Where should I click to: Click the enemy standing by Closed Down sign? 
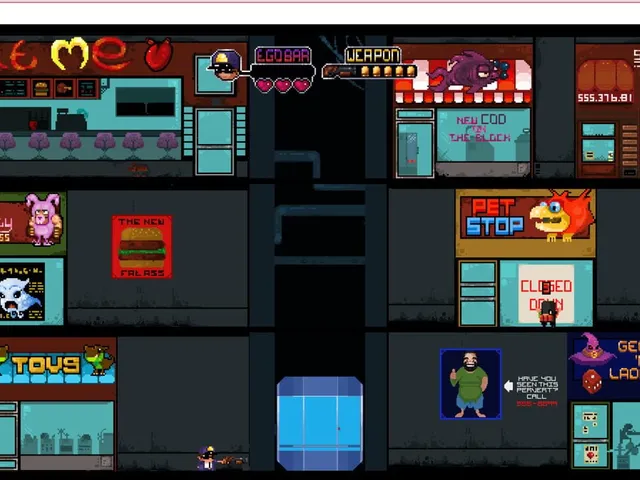(x=547, y=313)
